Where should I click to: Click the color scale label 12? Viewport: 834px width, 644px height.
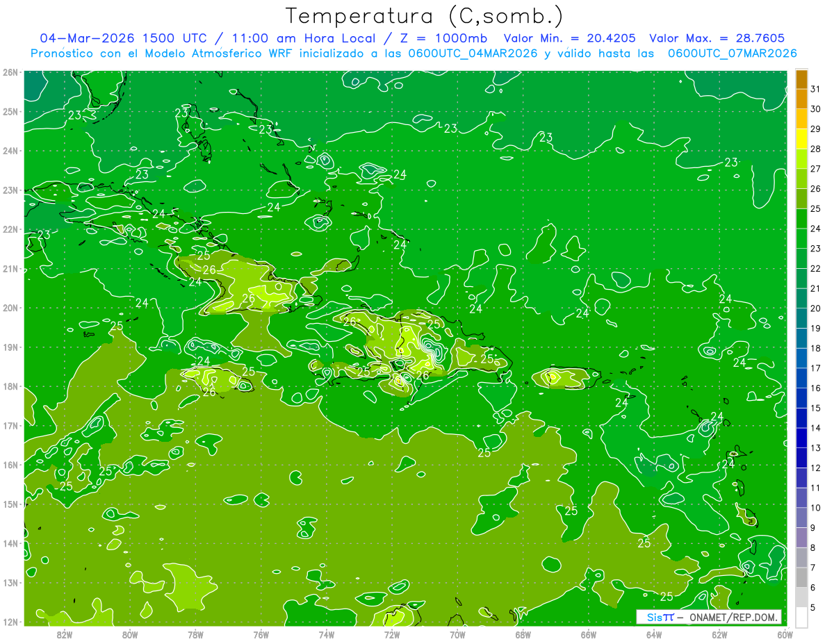pos(815,468)
